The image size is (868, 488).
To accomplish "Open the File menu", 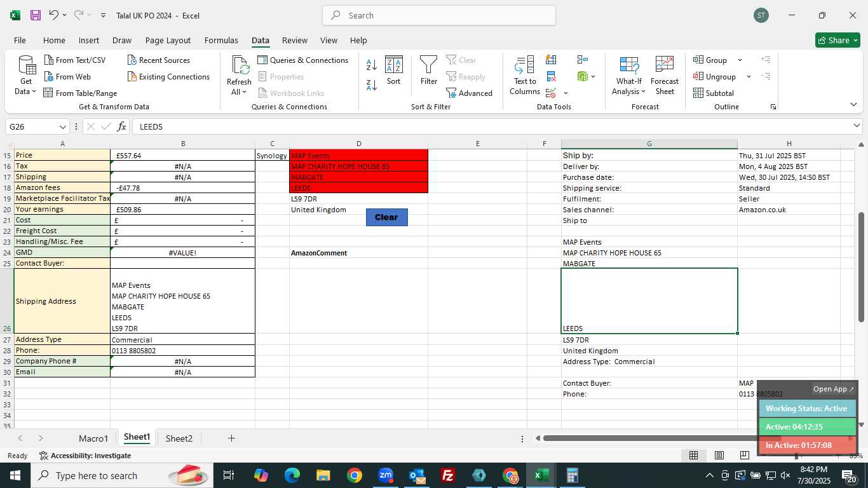I will point(20,40).
